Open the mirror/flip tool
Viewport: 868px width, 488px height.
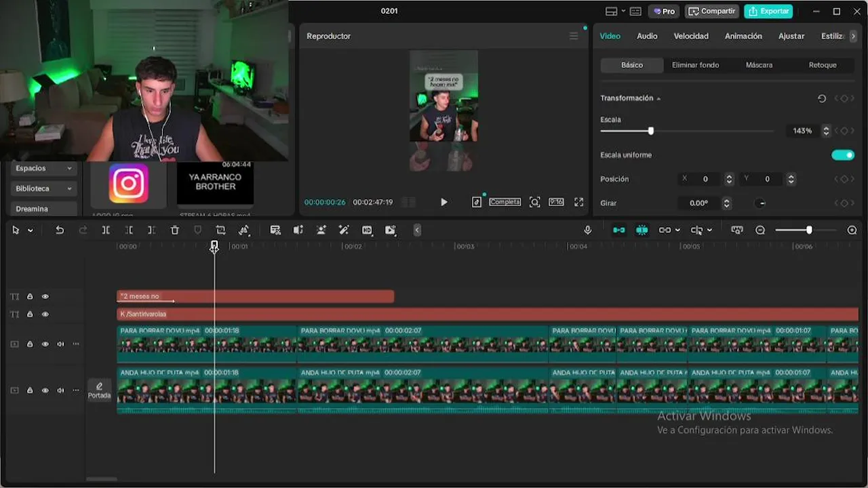(x=244, y=230)
